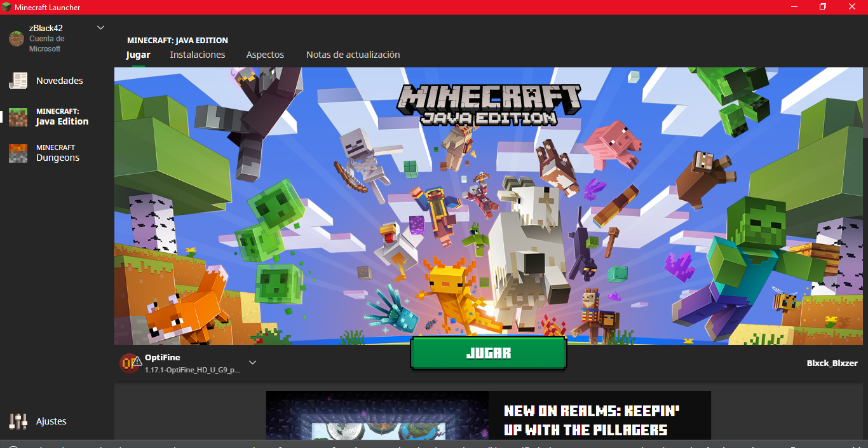This screenshot has width=868, height=448.
Task: Open the Notas de actualización tab
Action: click(x=353, y=55)
